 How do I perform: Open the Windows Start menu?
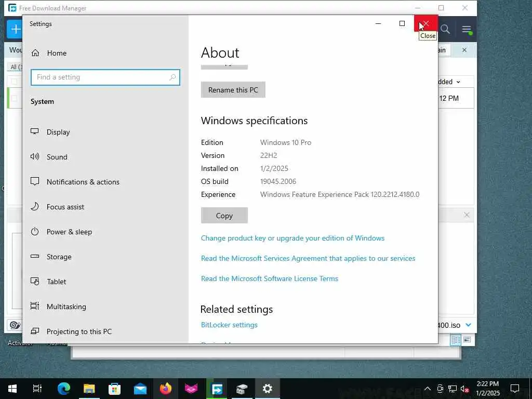pyautogui.click(x=12, y=389)
